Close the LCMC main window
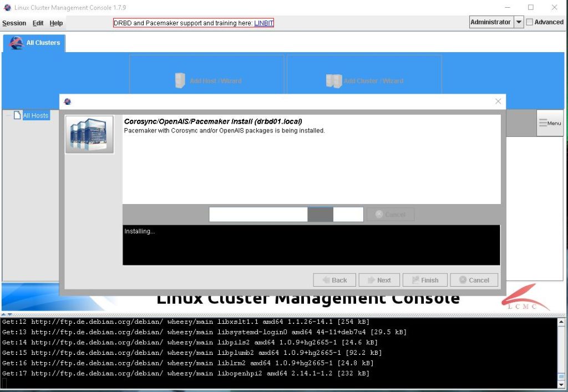568x392 pixels. [554, 7]
